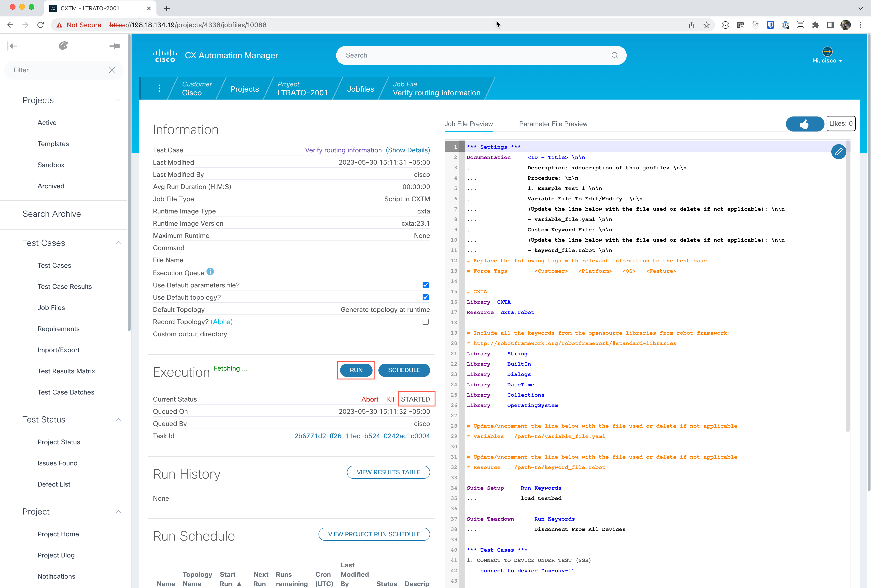The height and width of the screenshot is (588, 871).
Task: Click the Abort link
Action: pyautogui.click(x=369, y=399)
